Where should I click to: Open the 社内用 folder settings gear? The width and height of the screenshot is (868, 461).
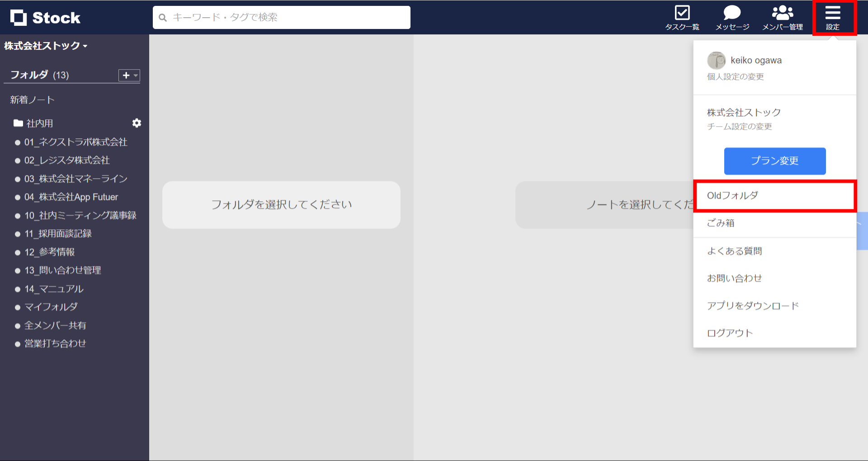pos(137,123)
